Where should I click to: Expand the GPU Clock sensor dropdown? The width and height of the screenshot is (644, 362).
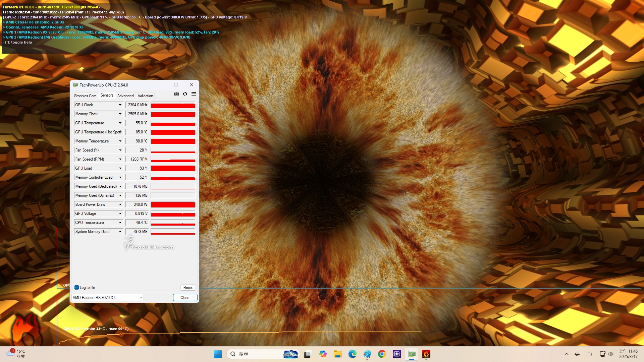tap(120, 105)
